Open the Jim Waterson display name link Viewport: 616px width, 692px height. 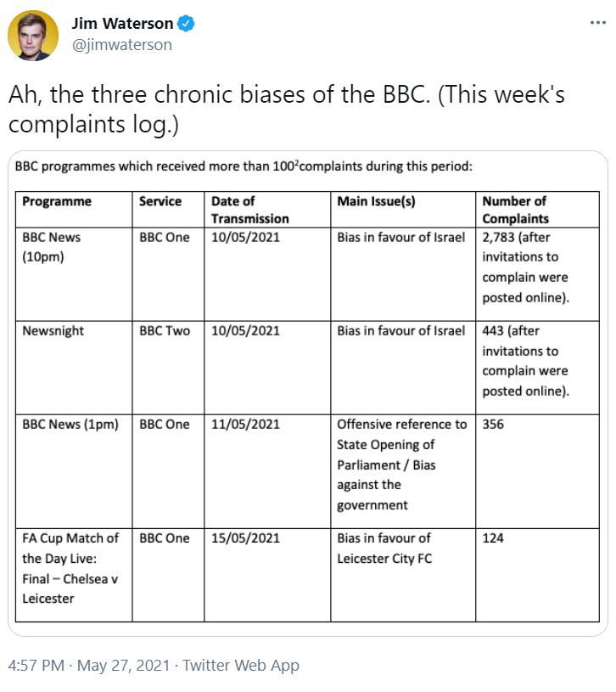[x=122, y=24]
